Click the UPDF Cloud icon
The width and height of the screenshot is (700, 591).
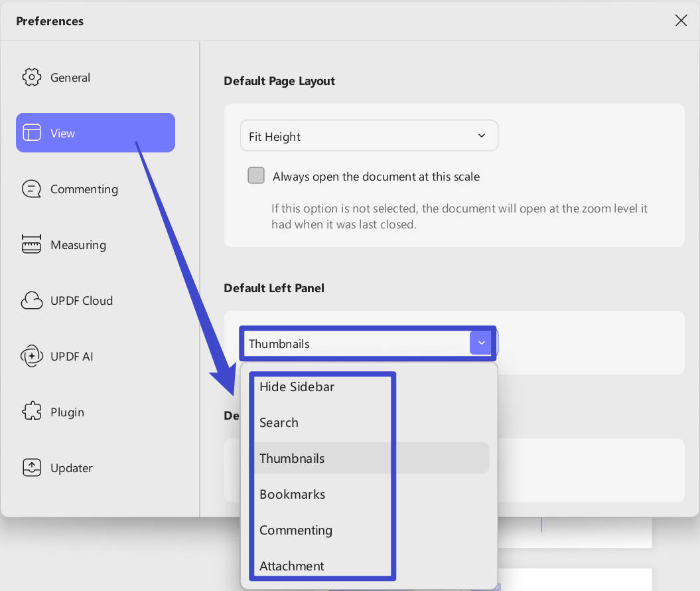(x=32, y=301)
